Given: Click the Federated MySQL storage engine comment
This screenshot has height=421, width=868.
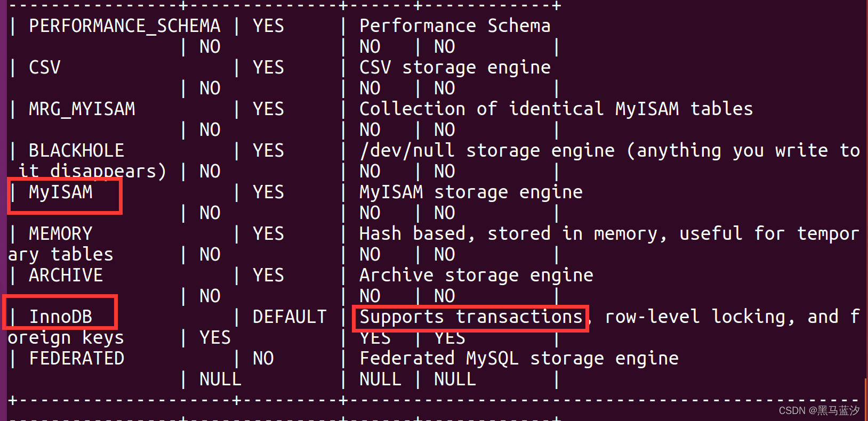Looking at the screenshot, I should pyautogui.click(x=519, y=358).
